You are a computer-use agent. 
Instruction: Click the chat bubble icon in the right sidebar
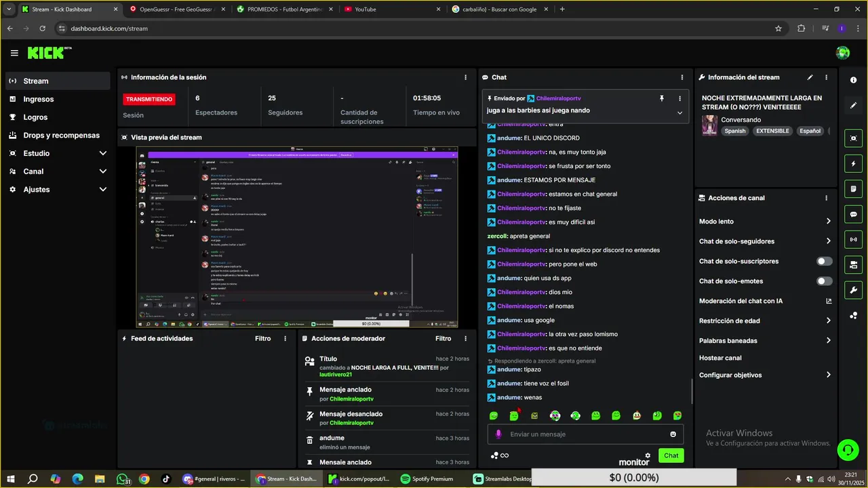point(853,214)
